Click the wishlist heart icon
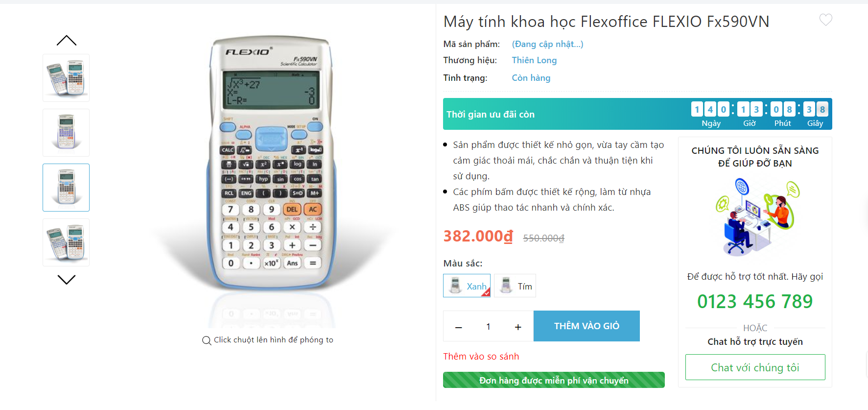Screen dimensions: 868x410 (825, 20)
